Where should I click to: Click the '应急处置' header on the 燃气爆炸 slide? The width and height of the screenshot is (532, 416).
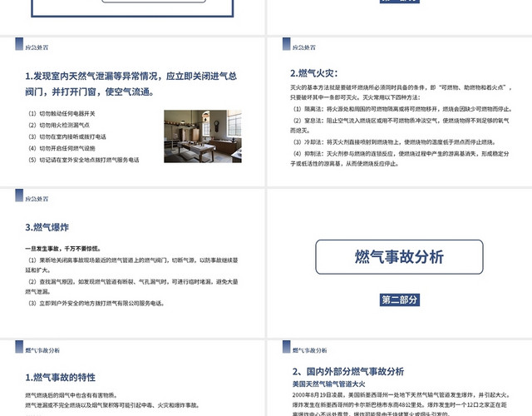point(37,199)
